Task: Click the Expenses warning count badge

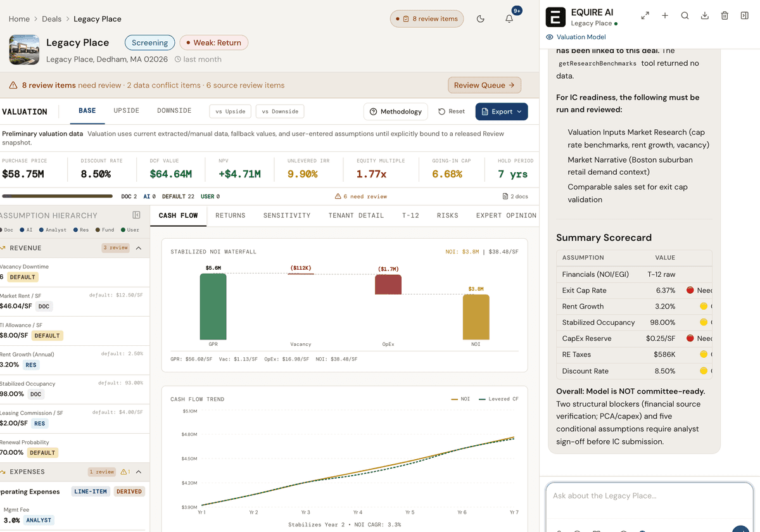Action: click(x=125, y=472)
